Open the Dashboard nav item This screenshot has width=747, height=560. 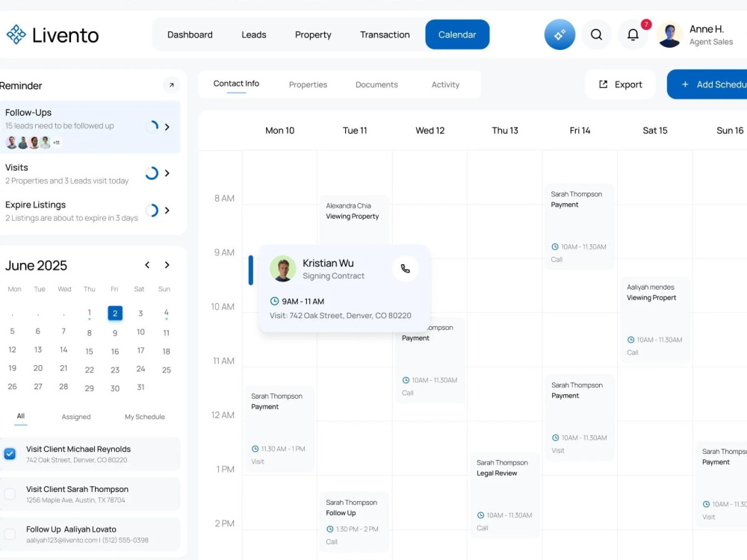click(190, 35)
